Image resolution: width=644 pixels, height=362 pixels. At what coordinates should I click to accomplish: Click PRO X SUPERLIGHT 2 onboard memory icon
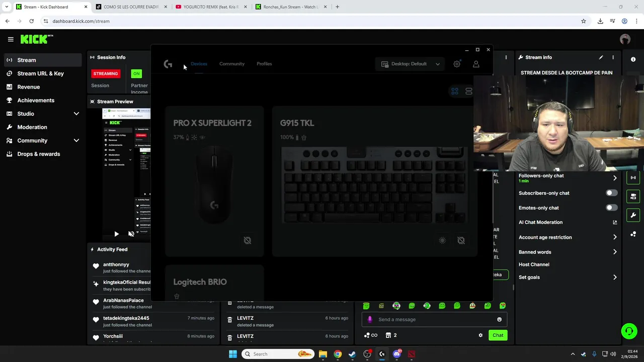[x=248, y=240]
